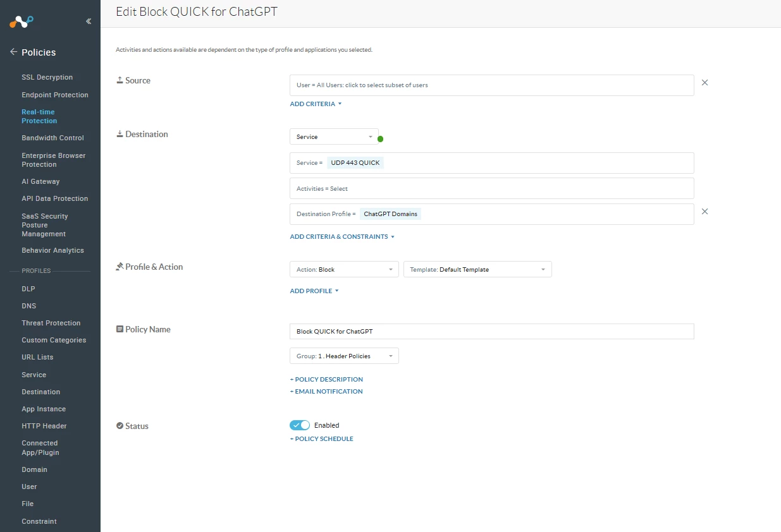This screenshot has width=781, height=532.
Task: Click + POLICY SCHEDULE link
Action: [x=321, y=438]
